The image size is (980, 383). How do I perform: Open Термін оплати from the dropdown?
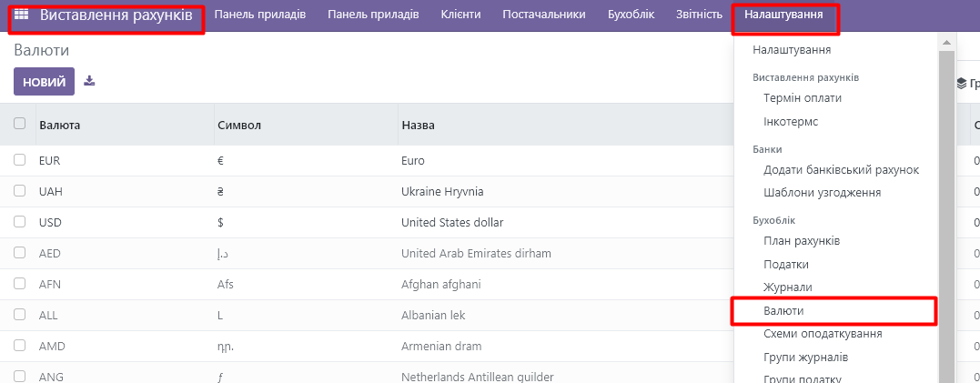tap(803, 97)
